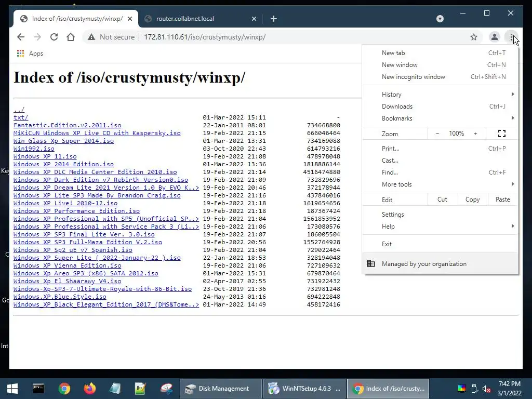532x399 pixels.
Task: Open the paint-palette taskbar icon
Action: pyautogui.click(x=166, y=389)
